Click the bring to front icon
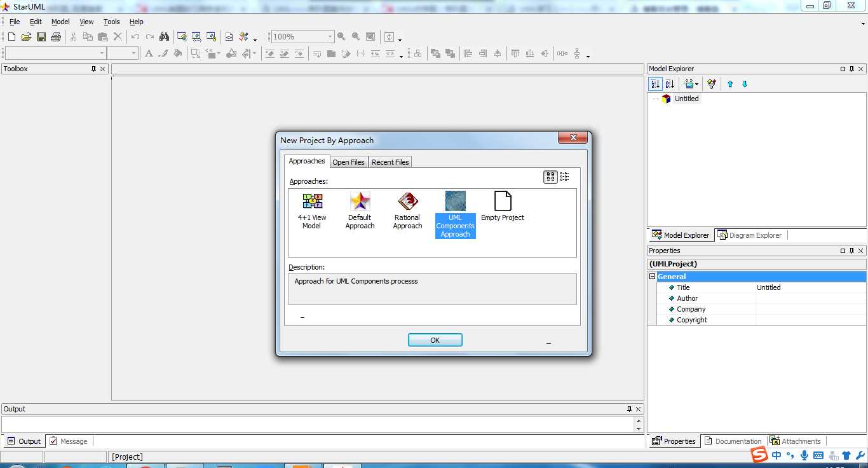This screenshot has height=468, width=868. pyautogui.click(x=435, y=53)
